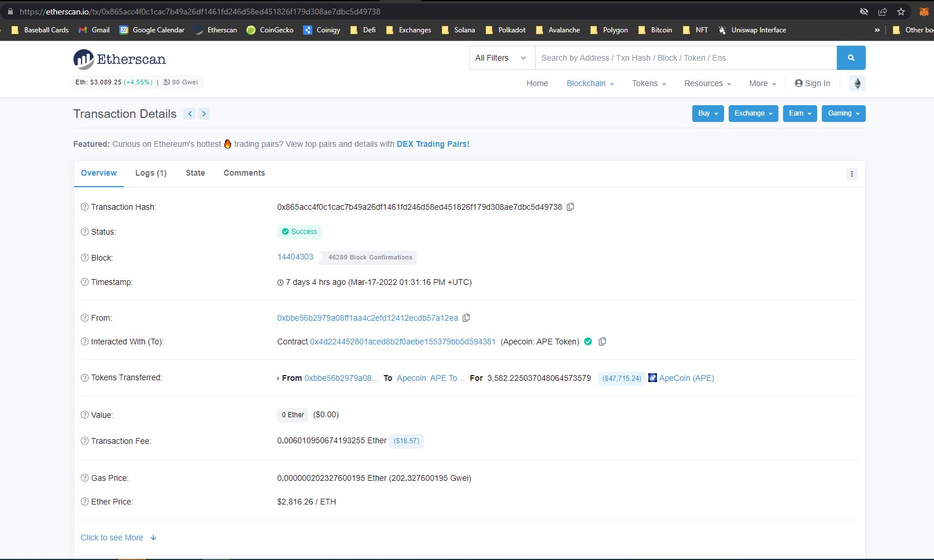Screen dimensions: 934x560
Task: Click the browser share page icon
Action: [x=883, y=12]
